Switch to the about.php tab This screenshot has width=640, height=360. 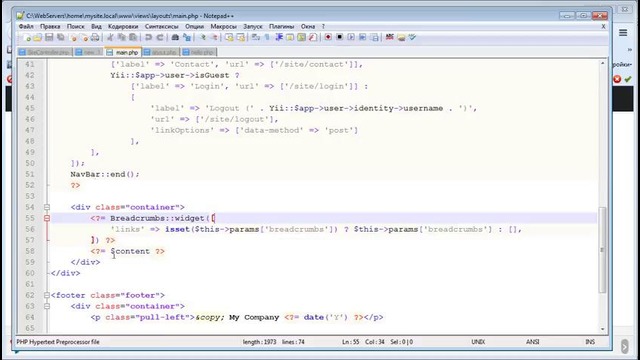161,52
